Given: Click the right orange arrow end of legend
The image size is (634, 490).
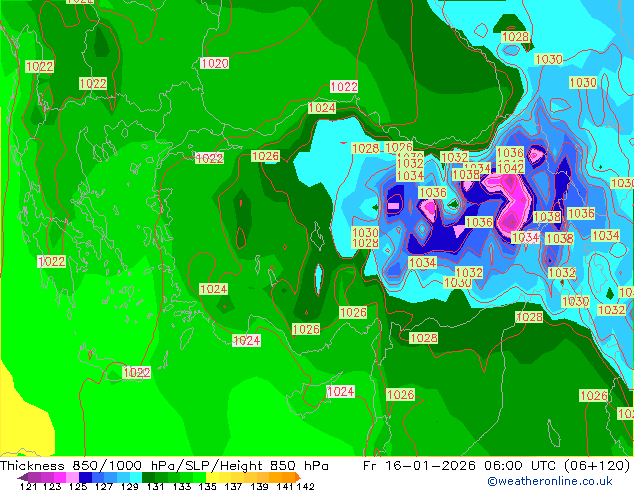Looking at the screenshot, I should tap(298, 477).
